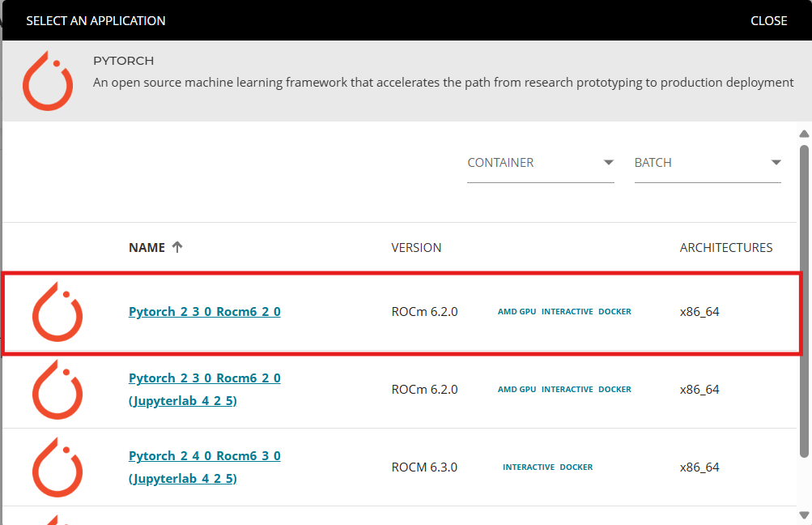This screenshot has height=525, width=812.
Task: Click the open source machine learning framework description
Action: tap(444, 83)
